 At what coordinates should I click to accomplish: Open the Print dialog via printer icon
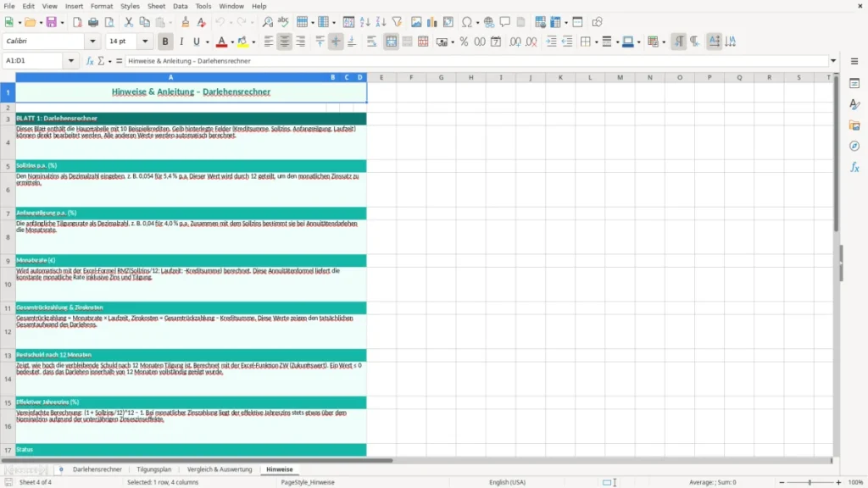(x=93, y=22)
